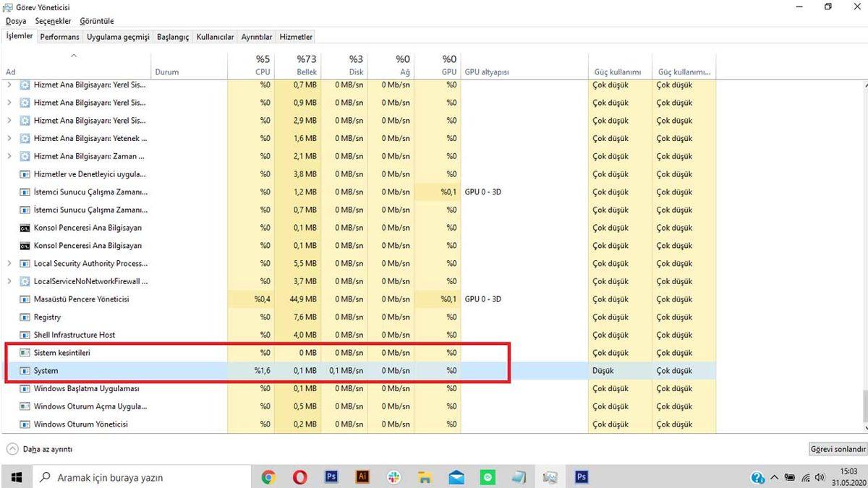Image resolution: width=868 pixels, height=488 pixels.
Task: Switch to the Performans tab
Action: 59,36
